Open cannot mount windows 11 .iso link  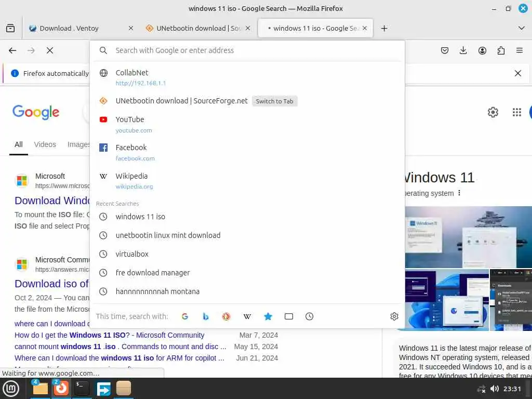pos(120,347)
